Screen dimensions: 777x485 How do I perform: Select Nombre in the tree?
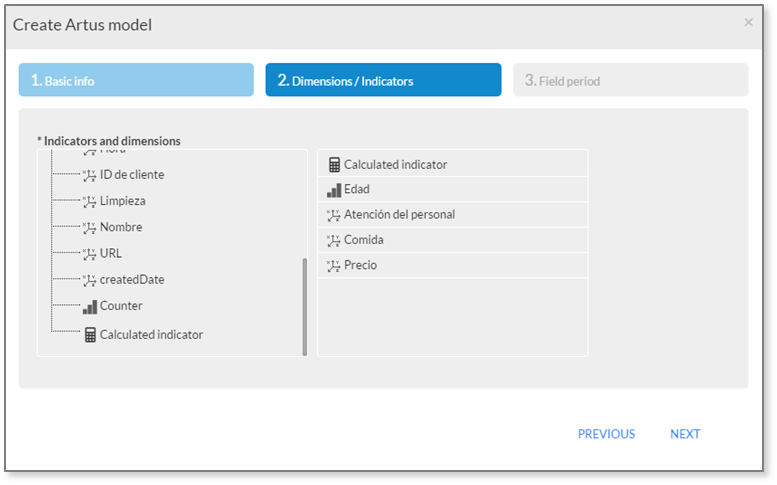[121, 227]
